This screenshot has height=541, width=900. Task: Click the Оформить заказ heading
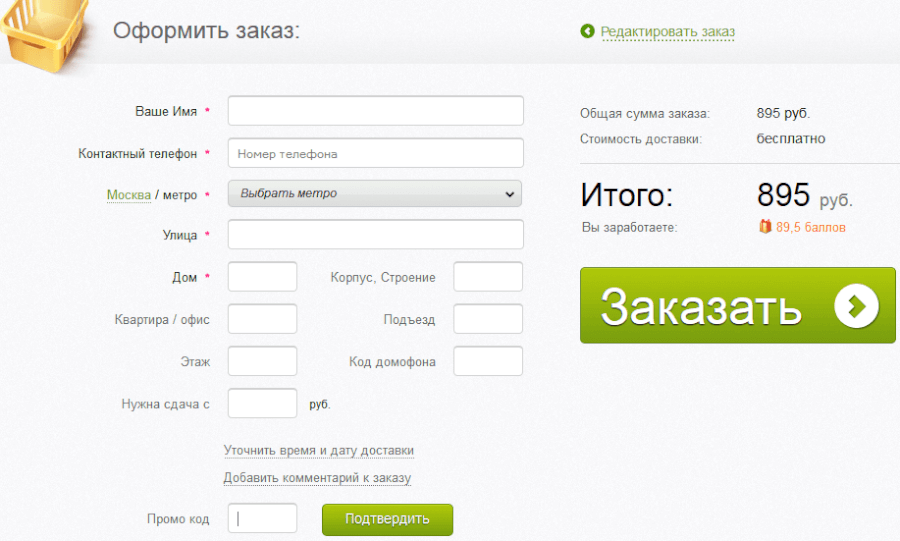pyautogui.click(x=206, y=30)
